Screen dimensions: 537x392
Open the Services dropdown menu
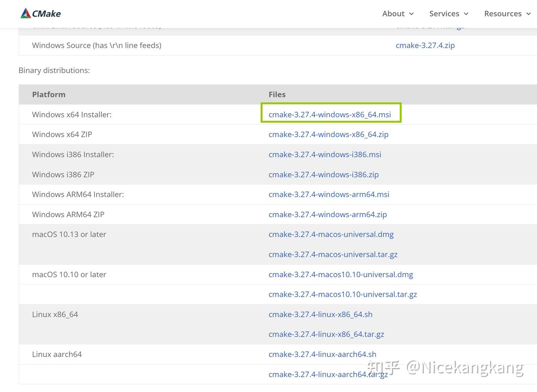(449, 13)
